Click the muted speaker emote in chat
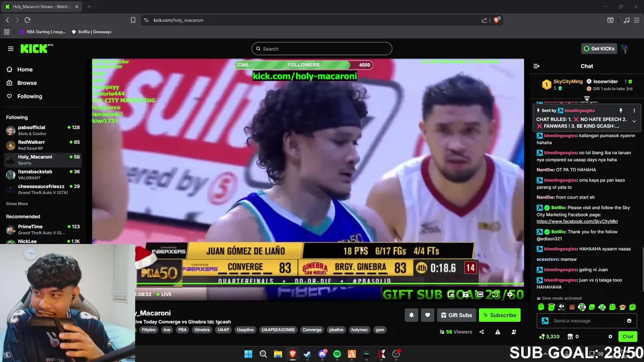This screenshot has height=362, width=644. point(561,307)
